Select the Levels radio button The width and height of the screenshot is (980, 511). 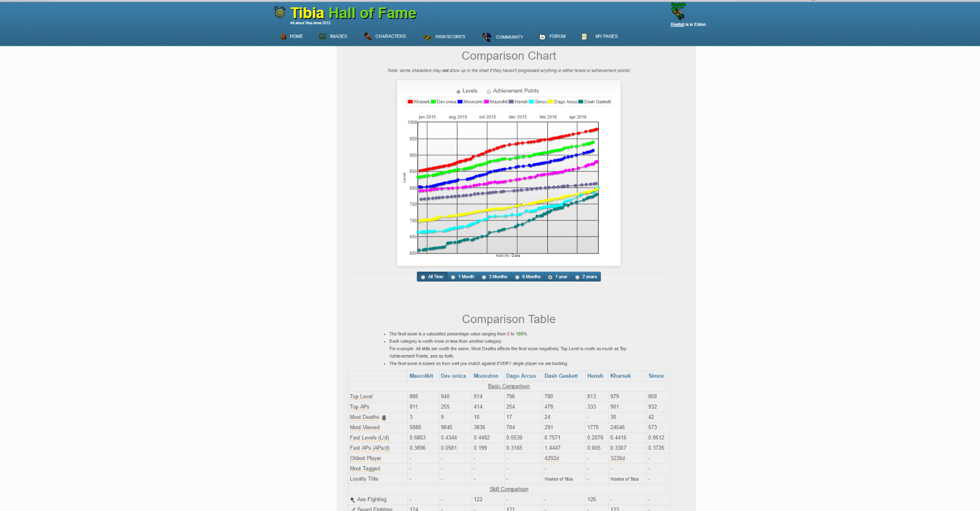coord(458,92)
